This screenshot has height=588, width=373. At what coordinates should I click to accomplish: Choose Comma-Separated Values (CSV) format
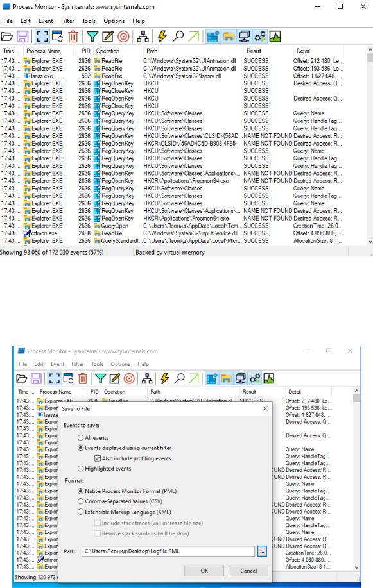pyautogui.click(x=80, y=501)
